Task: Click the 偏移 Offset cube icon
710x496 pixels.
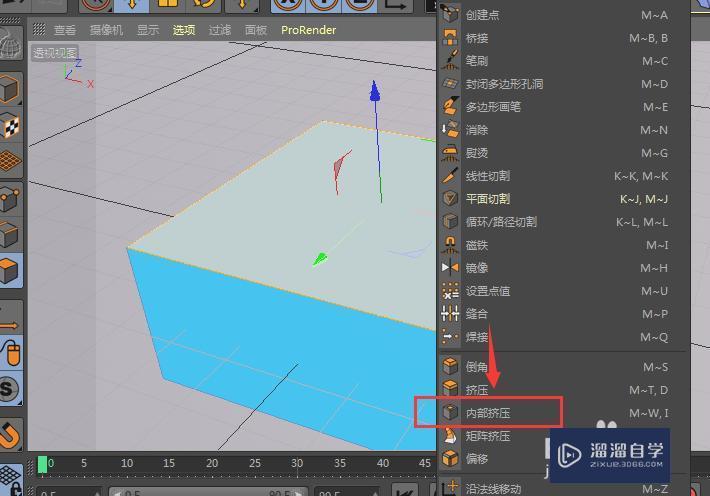Action: click(x=450, y=458)
